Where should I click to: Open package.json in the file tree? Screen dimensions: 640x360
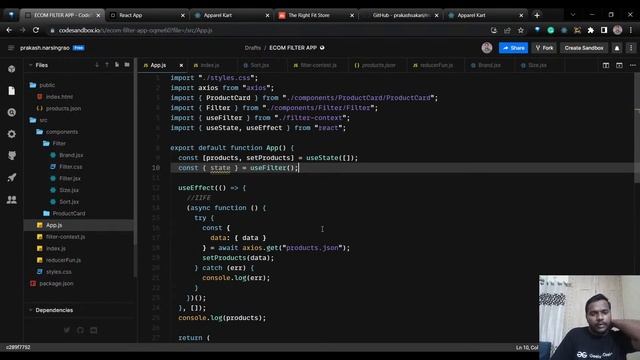56,283
